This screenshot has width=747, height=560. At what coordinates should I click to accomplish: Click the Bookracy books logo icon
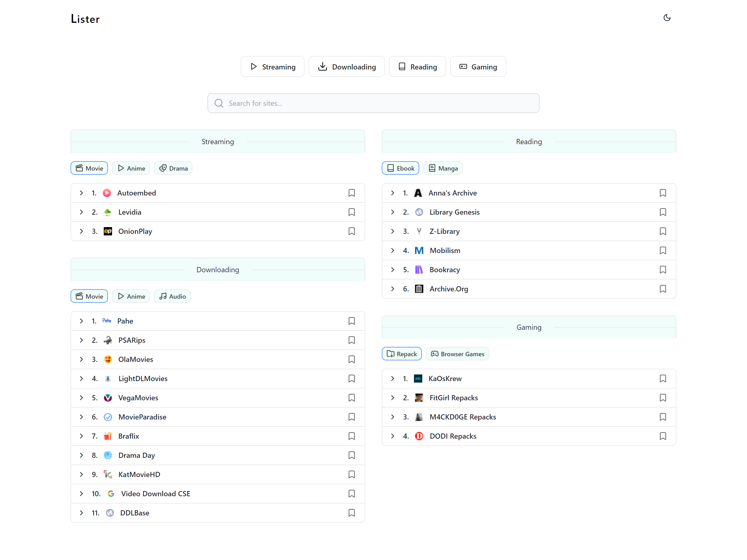(419, 270)
